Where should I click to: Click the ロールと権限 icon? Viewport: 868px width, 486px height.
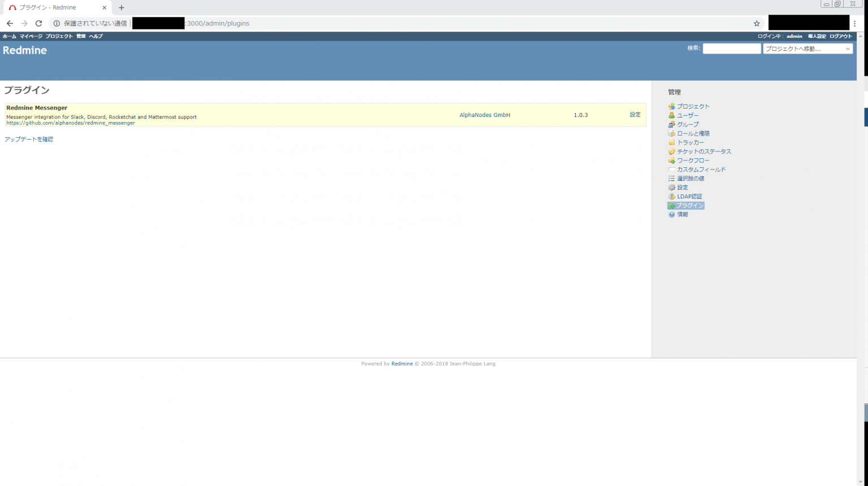point(671,133)
